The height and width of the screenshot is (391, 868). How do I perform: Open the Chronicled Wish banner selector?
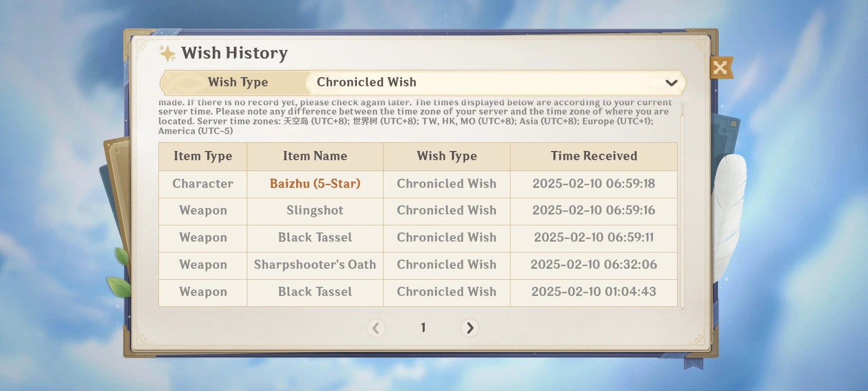tap(494, 83)
